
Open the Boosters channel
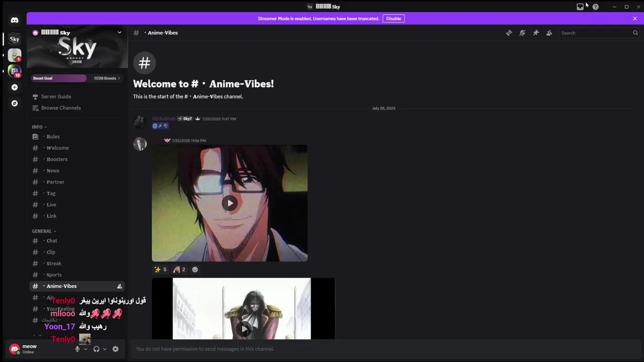(x=77, y=159)
